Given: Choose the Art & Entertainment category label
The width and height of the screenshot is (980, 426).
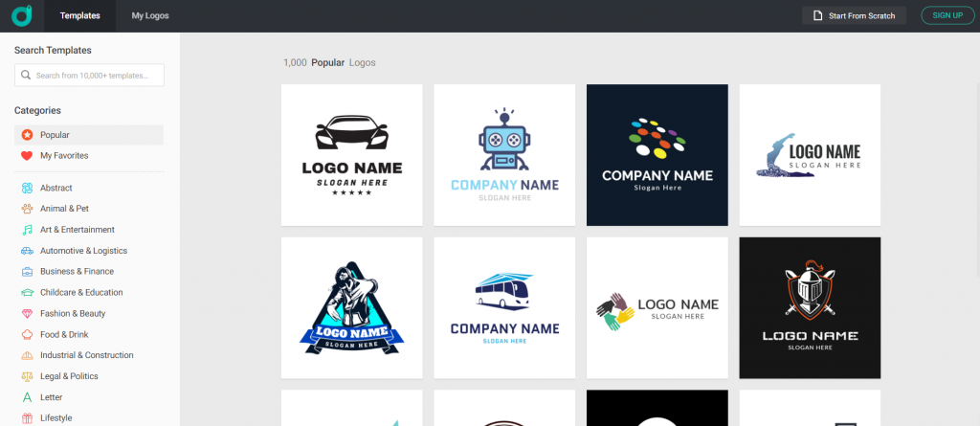Looking at the screenshot, I should (x=78, y=230).
